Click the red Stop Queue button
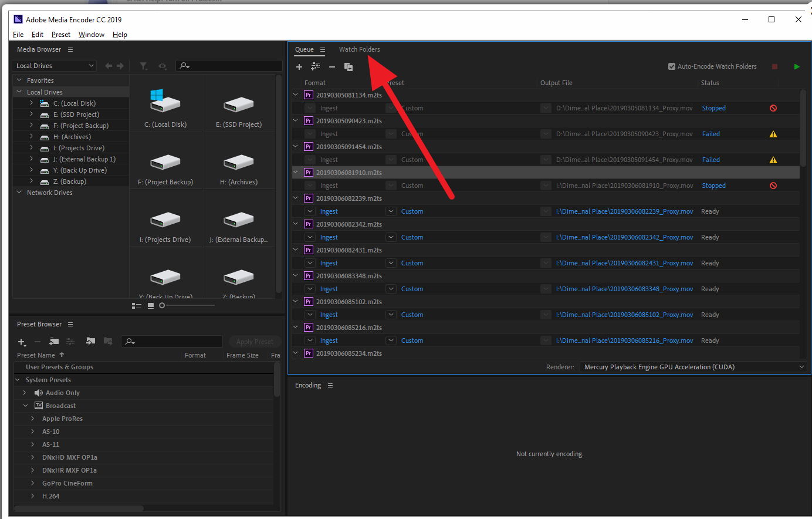This screenshot has height=519, width=812. [774, 66]
